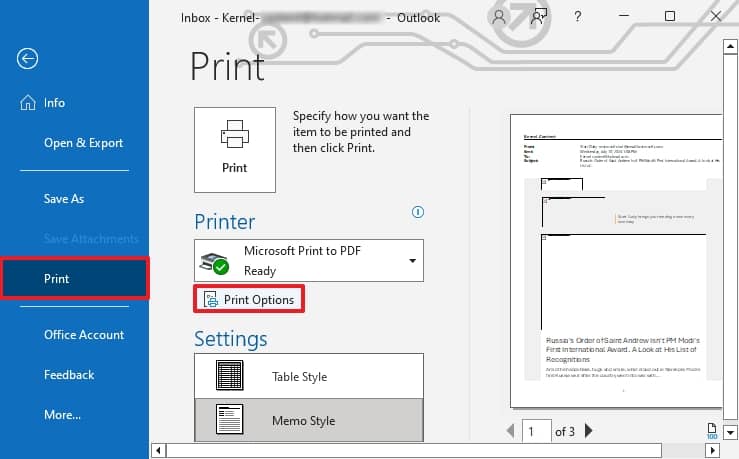Go to previous preview page

[x=510, y=431]
